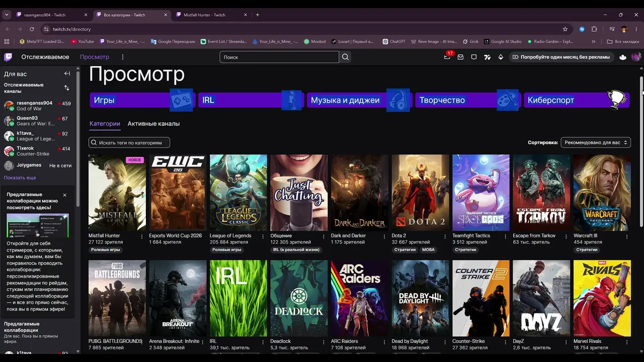Expand hidden bookmarks with the chevron
This screenshot has height=362, width=644.
tap(594, 42)
